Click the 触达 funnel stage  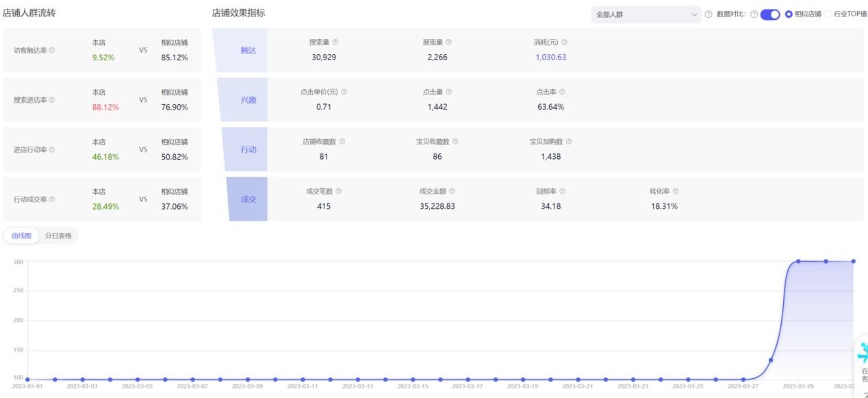248,50
